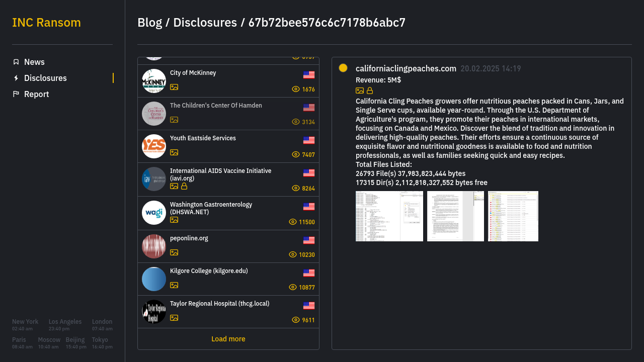
Task: Open Washington Gastroenterology entry
Action: (x=228, y=213)
